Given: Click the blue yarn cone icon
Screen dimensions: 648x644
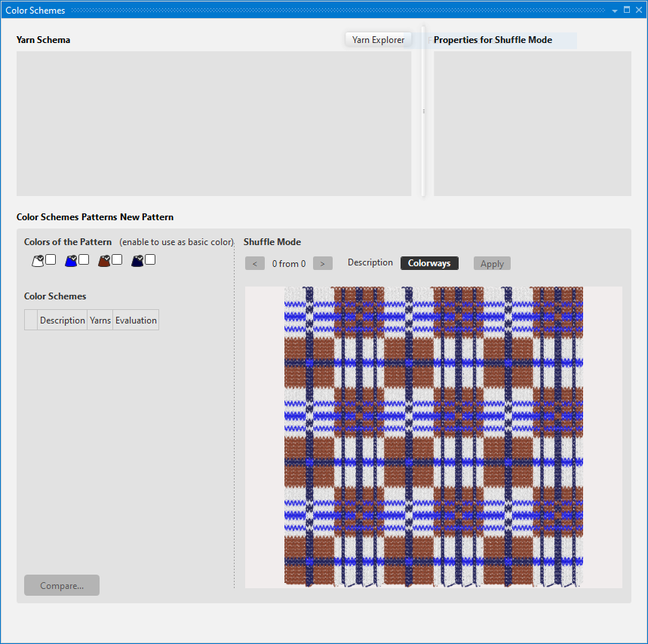Looking at the screenshot, I should coord(71,261).
